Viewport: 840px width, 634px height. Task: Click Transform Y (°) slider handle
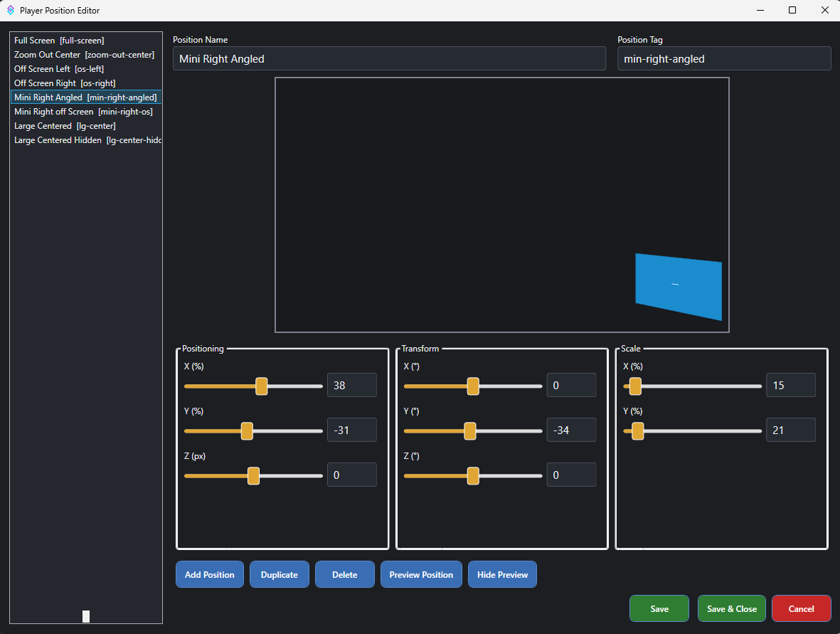470,431
